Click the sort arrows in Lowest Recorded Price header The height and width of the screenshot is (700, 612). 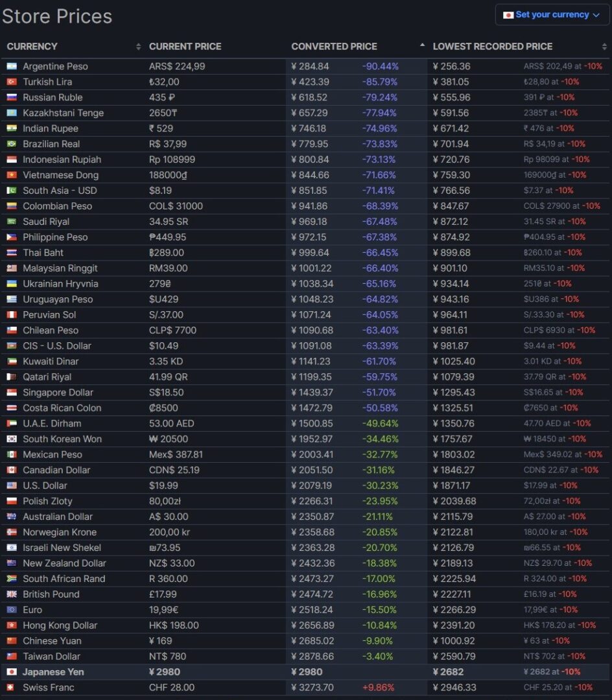[x=604, y=47]
